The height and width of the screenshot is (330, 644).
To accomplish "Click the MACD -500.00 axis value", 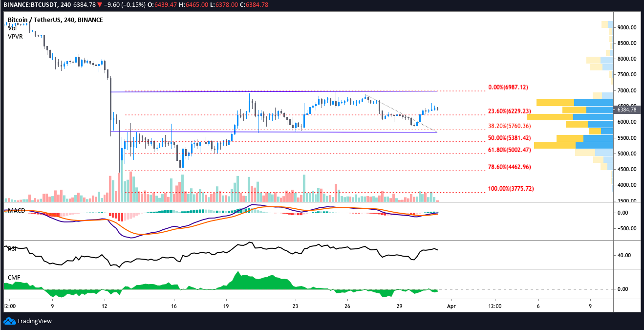I will coord(627,228).
